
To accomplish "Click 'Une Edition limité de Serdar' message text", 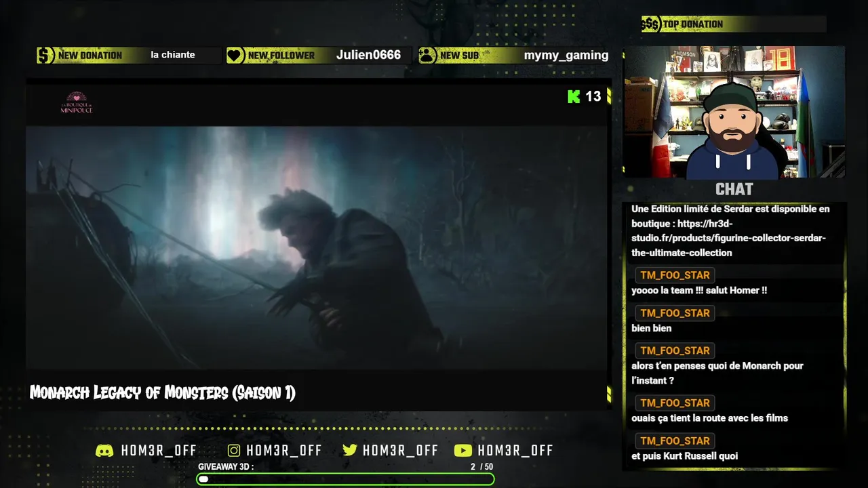I will [x=730, y=230].
